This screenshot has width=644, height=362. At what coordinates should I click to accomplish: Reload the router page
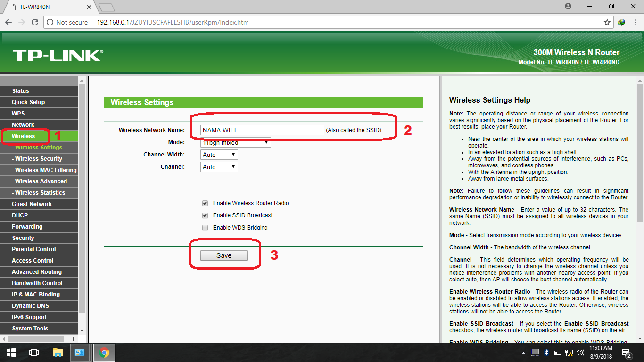(x=34, y=22)
